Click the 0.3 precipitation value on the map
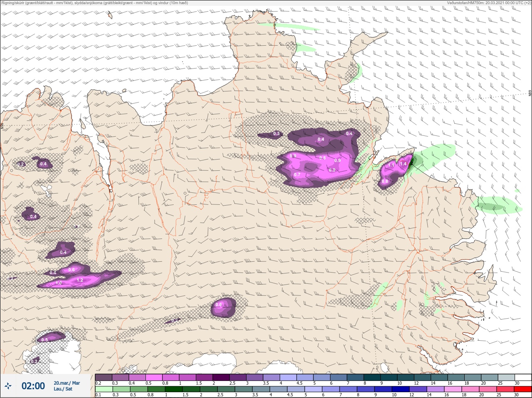Screen dimensions: 532x398 [x=276, y=134]
